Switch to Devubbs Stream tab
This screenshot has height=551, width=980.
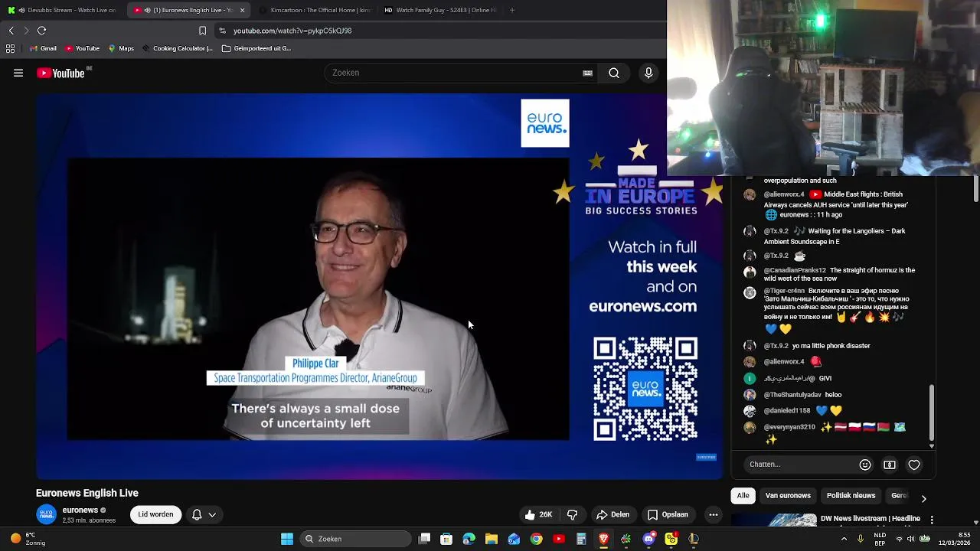62,10
